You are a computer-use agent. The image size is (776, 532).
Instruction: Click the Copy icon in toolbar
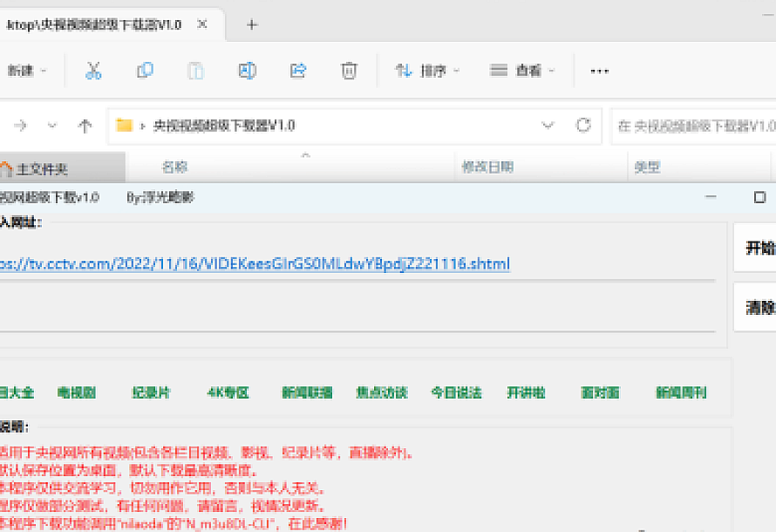pyautogui.click(x=145, y=71)
